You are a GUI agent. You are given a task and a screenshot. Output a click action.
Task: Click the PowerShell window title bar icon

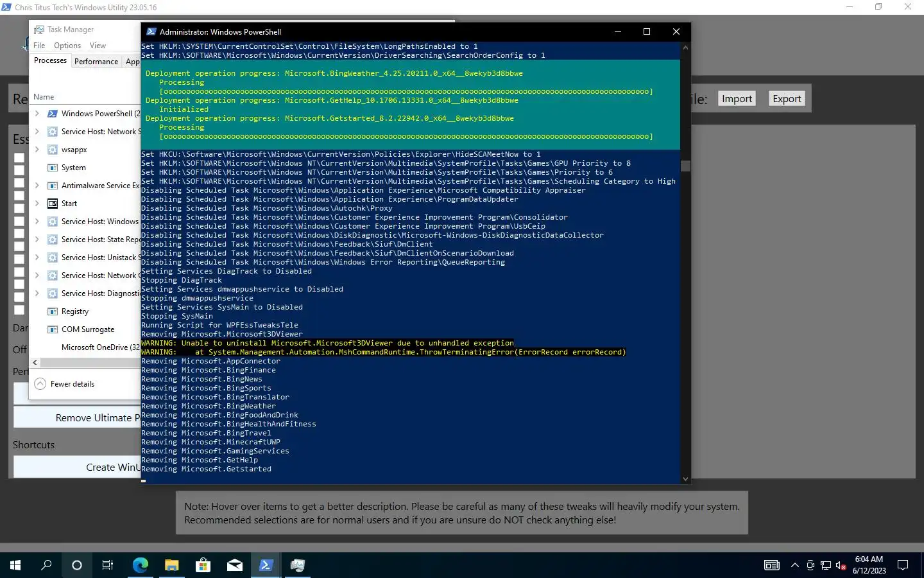click(x=151, y=31)
